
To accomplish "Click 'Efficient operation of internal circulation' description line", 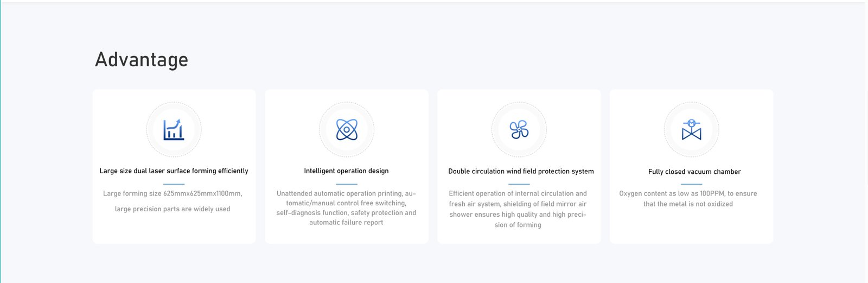I will pyautogui.click(x=518, y=193).
